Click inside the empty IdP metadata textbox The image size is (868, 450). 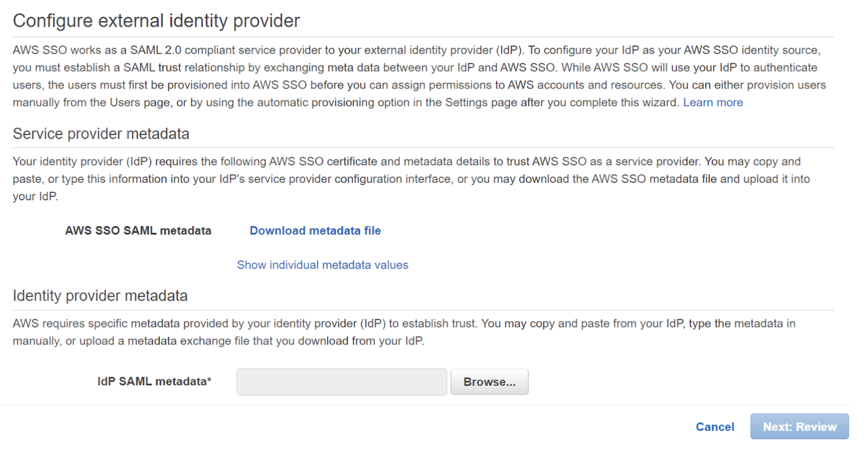pyautogui.click(x=341, y=382)
